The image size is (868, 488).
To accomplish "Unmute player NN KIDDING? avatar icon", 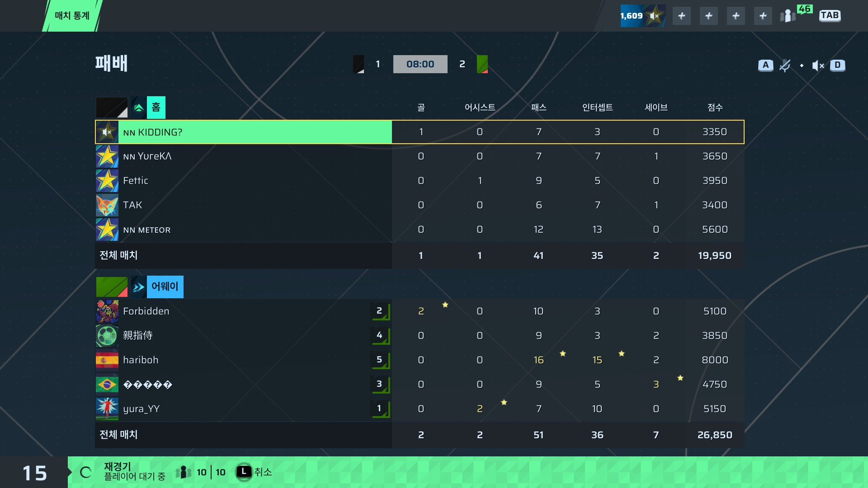I will 107,132.
